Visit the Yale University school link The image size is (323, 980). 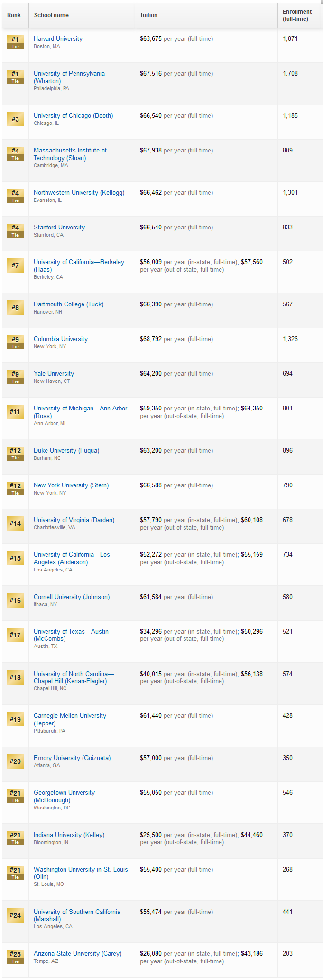tap(54, 373)
